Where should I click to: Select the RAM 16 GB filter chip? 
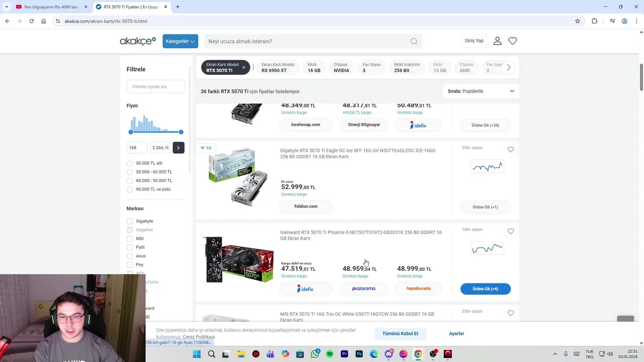coord(314,67)
